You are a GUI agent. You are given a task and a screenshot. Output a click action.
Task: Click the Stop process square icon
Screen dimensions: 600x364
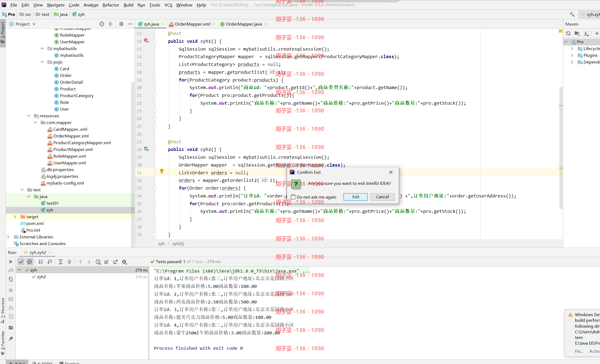pos(11,290)
